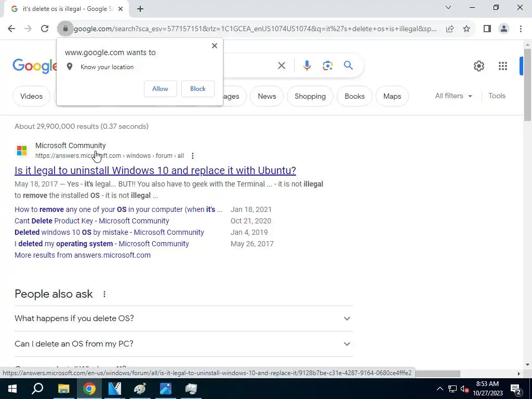Screen dimensions: 532x399
Task: Click the padlock site info icon
Action: (x=65, y=29)
